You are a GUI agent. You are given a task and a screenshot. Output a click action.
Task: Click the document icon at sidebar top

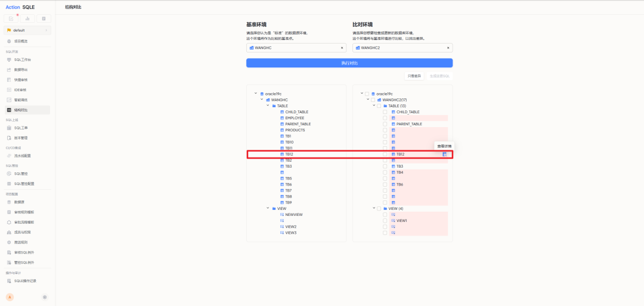44,18
